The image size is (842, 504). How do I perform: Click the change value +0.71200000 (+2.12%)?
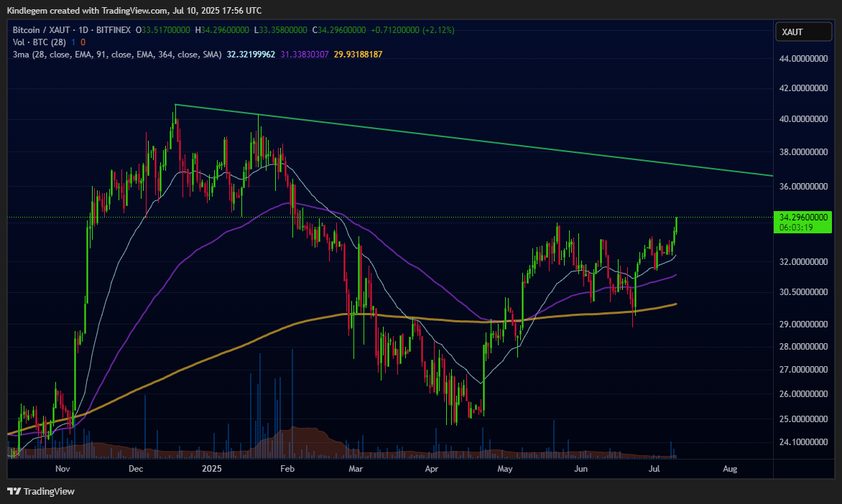412,30
